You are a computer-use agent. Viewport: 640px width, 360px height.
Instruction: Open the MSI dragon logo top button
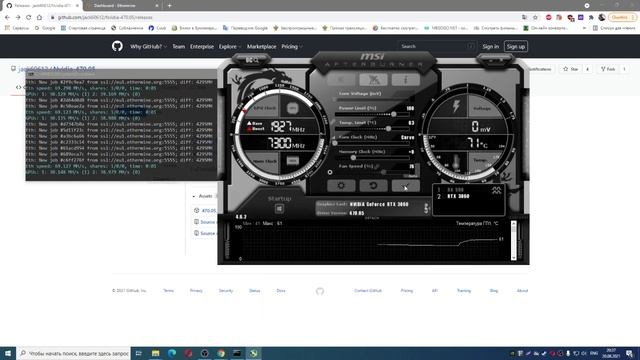pos(373,80)
